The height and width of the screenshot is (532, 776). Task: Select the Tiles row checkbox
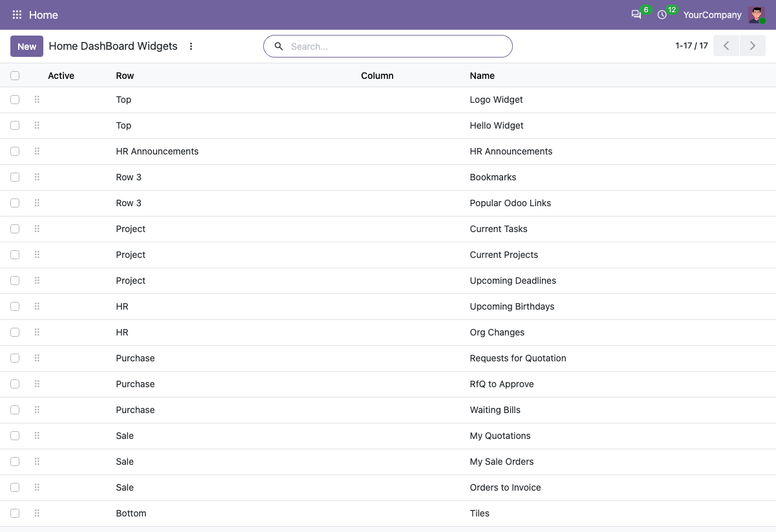coord(15,513)
